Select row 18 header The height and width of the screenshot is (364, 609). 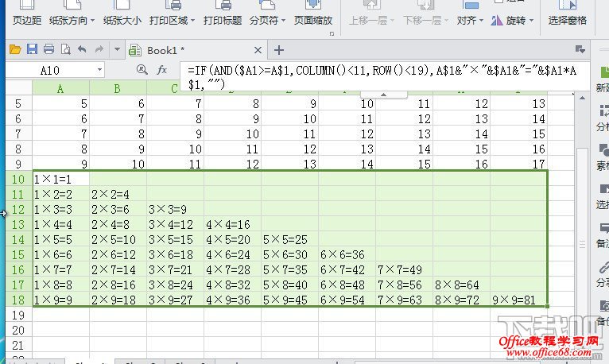pyautogui.click(x=18, y=300)
